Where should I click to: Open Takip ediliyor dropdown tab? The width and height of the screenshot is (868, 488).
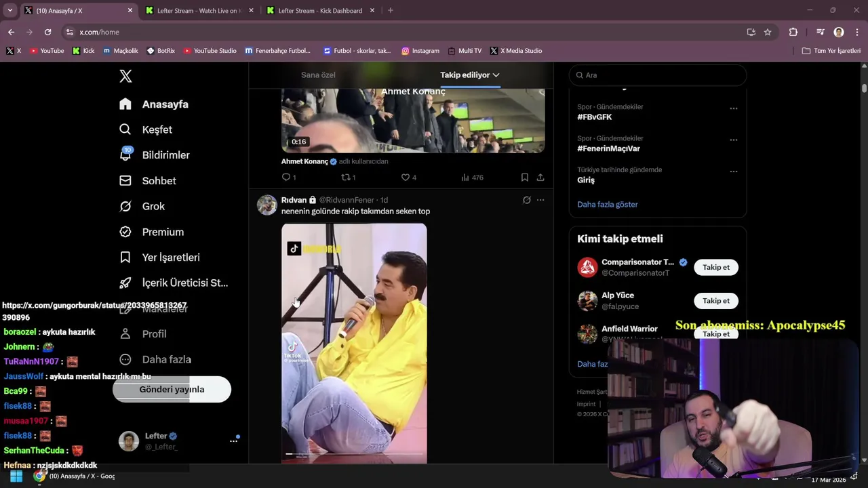click(469, 75)
